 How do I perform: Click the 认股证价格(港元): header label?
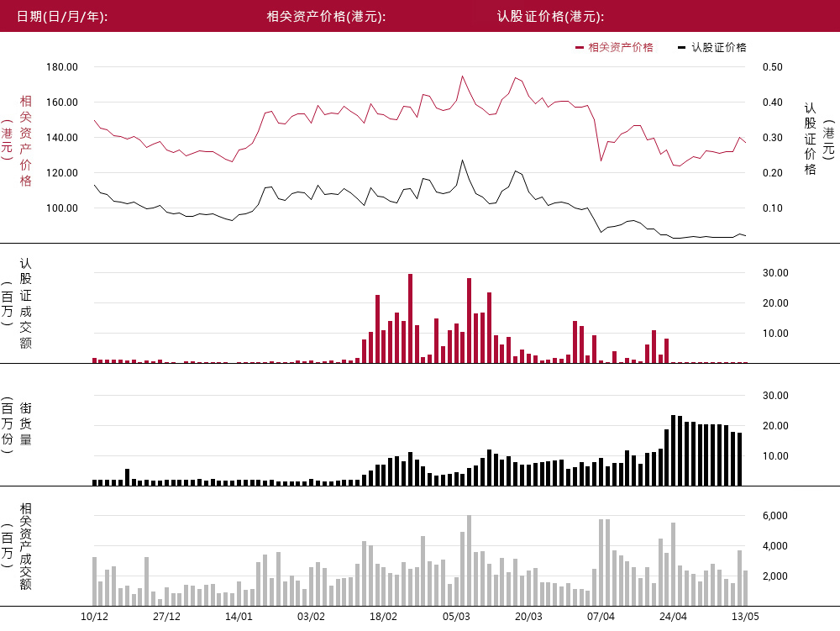551,17
